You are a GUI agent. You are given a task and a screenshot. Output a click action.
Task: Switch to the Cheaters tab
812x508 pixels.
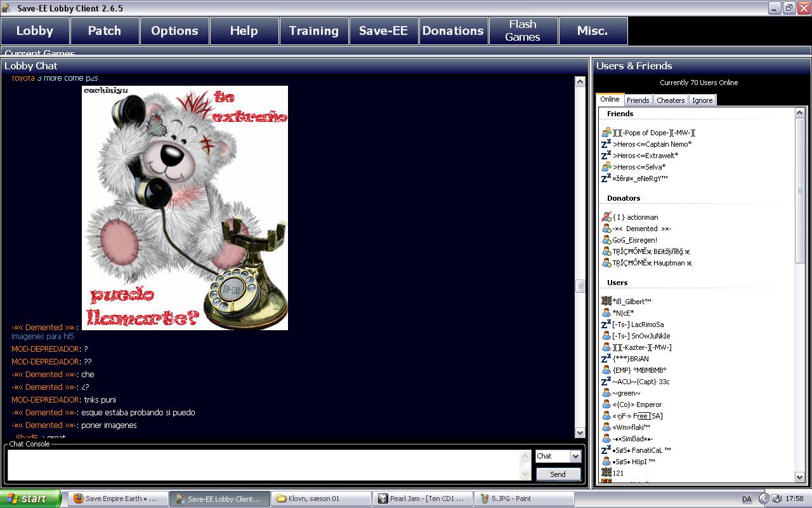point(671,100)
